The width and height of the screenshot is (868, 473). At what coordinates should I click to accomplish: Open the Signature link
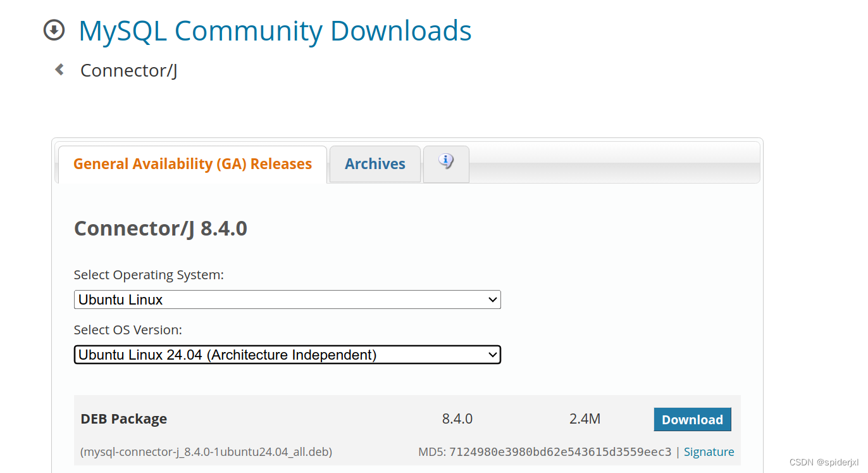pyautogui.click(x=709, y=451)
